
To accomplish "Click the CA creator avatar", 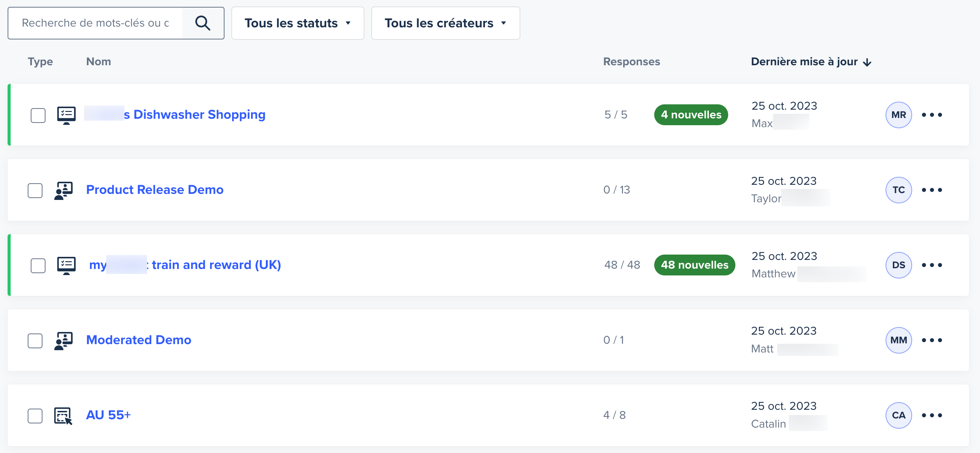I will (x=898, y=415).
